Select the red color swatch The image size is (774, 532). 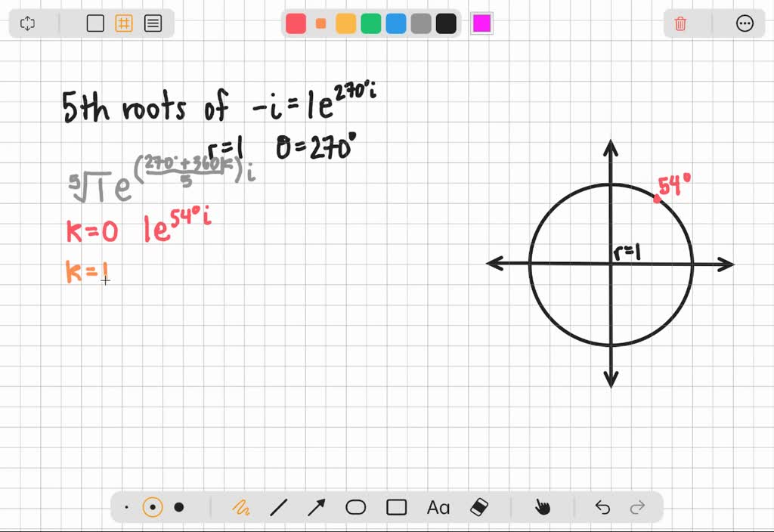[x=296, y=23]
